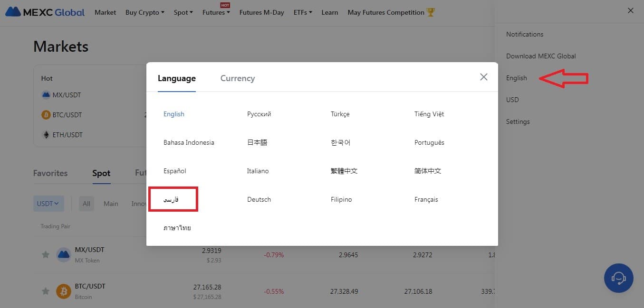
Task: Choose Bahasa Indonesia language
Action: 189,142
